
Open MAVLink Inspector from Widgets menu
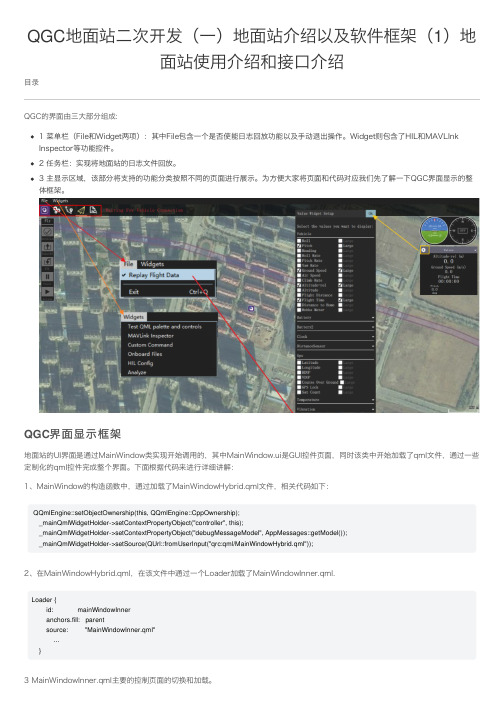click(x=151, y=336)
